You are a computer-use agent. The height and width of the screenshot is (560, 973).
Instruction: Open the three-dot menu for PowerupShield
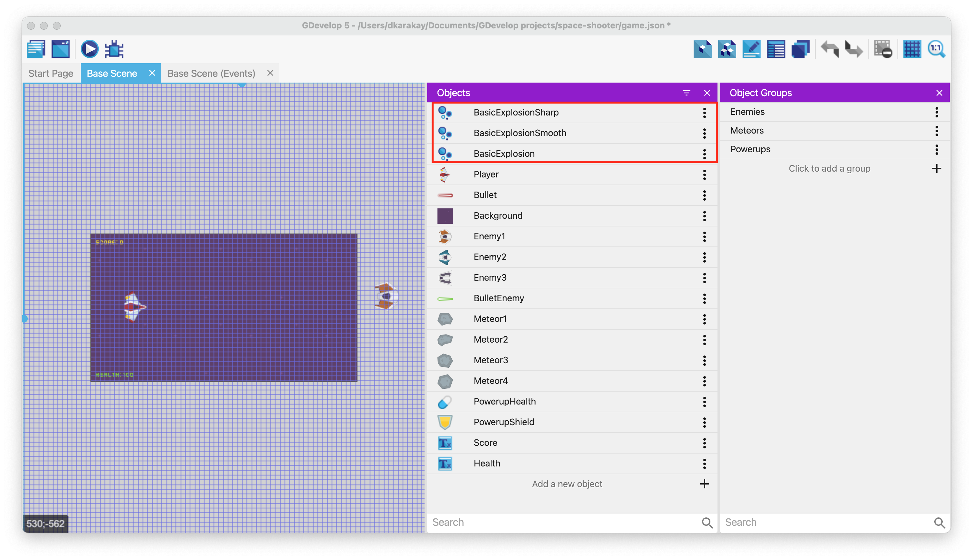tap(704, 422)
